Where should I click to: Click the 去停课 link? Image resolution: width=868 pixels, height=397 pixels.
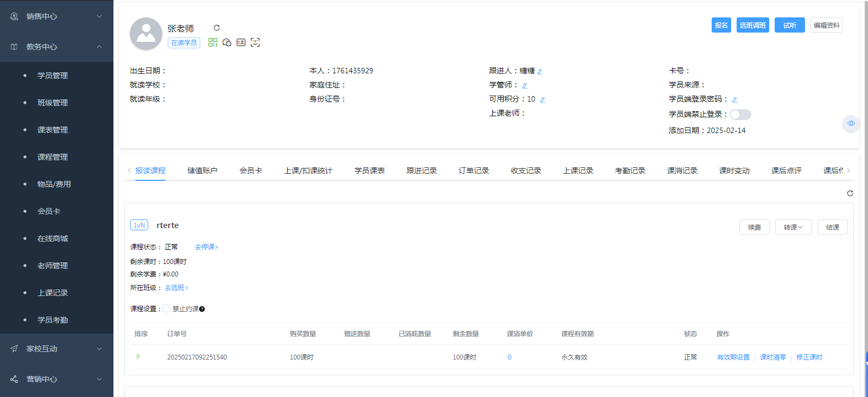[206, 247]
